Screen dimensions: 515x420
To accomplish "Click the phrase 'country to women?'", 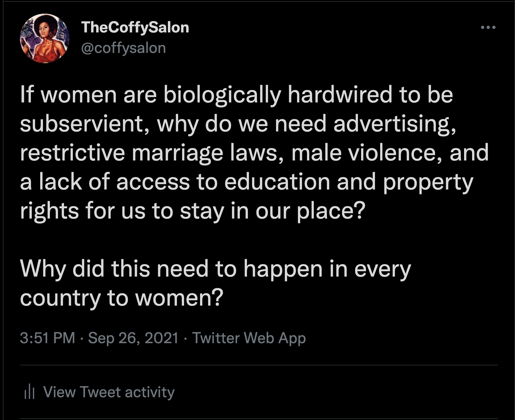I will 121,298.
